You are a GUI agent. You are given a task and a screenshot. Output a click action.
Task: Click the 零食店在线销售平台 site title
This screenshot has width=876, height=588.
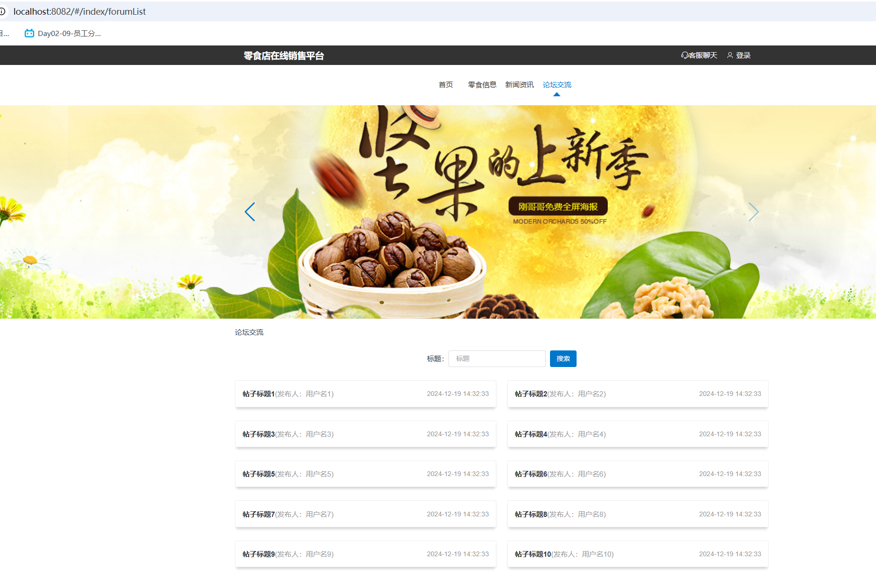point(284,56)
